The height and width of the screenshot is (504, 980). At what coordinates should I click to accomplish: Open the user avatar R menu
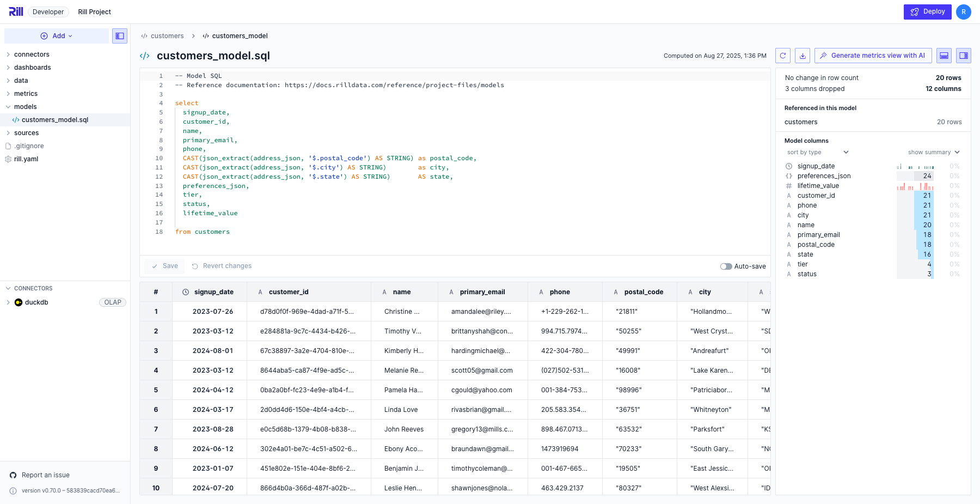click(x=964, y=11)
